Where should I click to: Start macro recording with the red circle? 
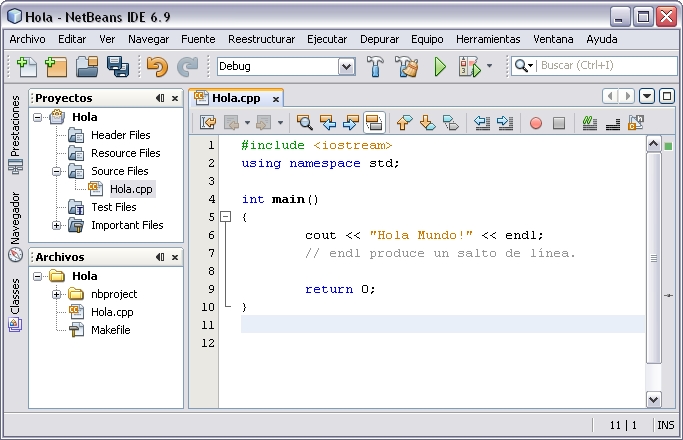[536, 123]
